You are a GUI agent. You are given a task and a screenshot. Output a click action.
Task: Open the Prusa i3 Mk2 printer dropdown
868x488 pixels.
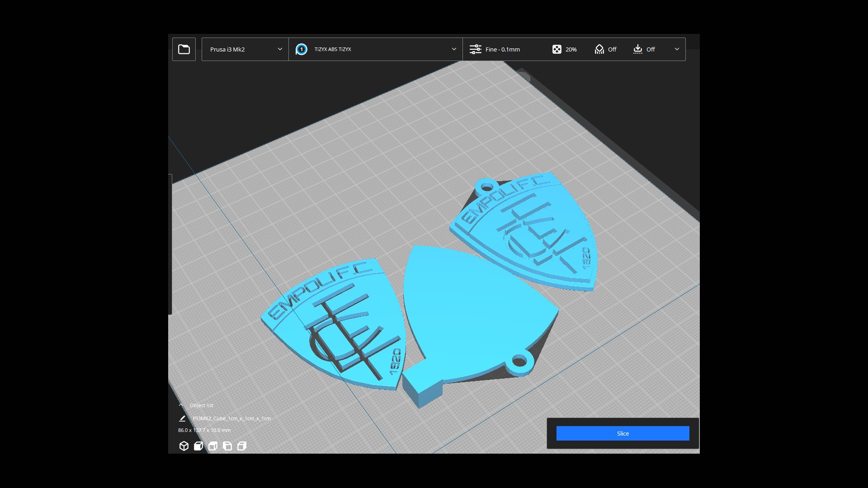pos(245,49)
